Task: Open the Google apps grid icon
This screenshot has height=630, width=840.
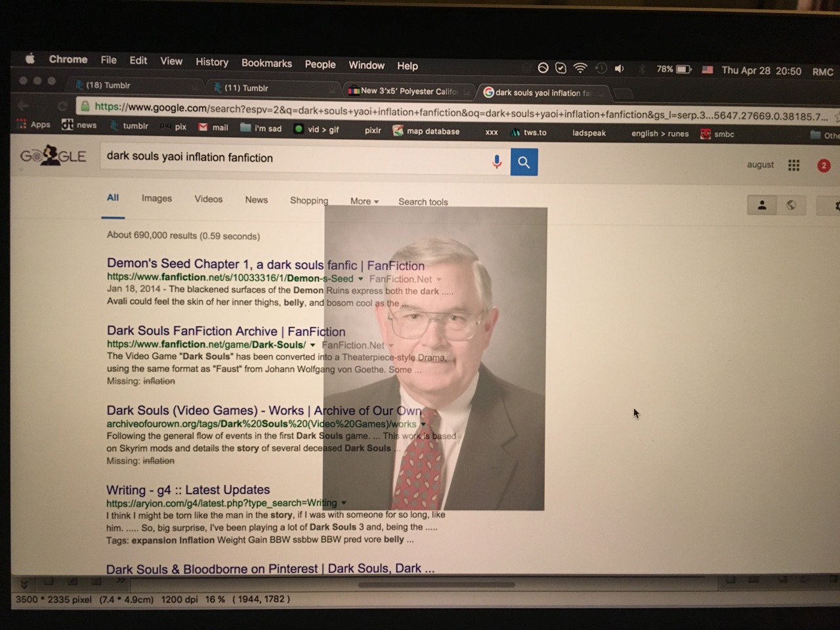Action: click(x=793, y=165)
